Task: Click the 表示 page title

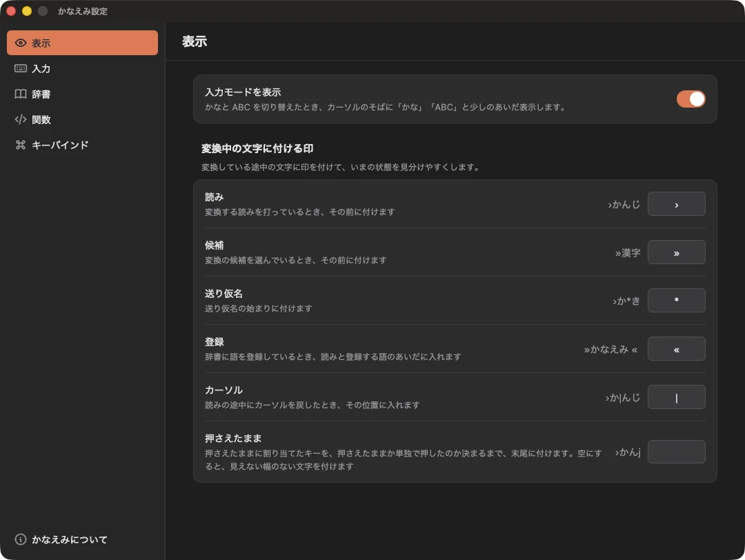Action: click(x=195, y=41)
